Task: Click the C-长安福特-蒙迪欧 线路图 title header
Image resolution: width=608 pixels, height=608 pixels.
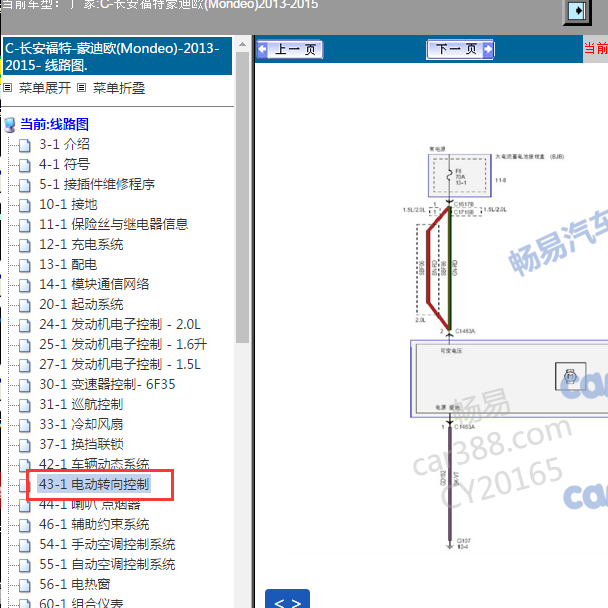Action: 117,56
